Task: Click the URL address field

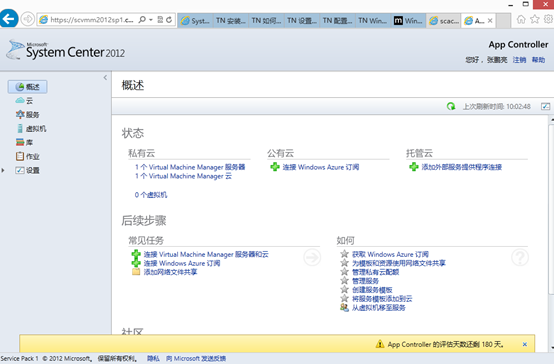Action: (x=91, y=20)
